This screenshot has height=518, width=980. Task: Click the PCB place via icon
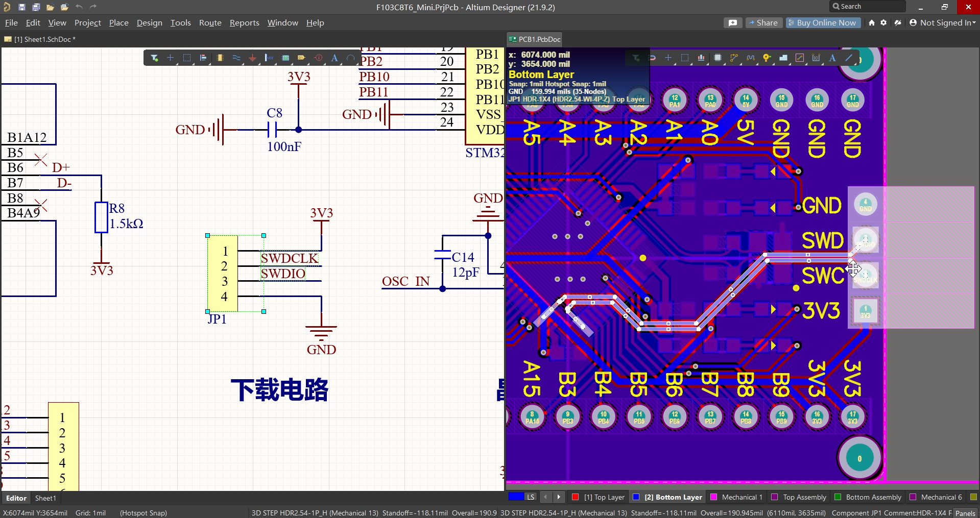pyautogui.click(x=767, y=58)
